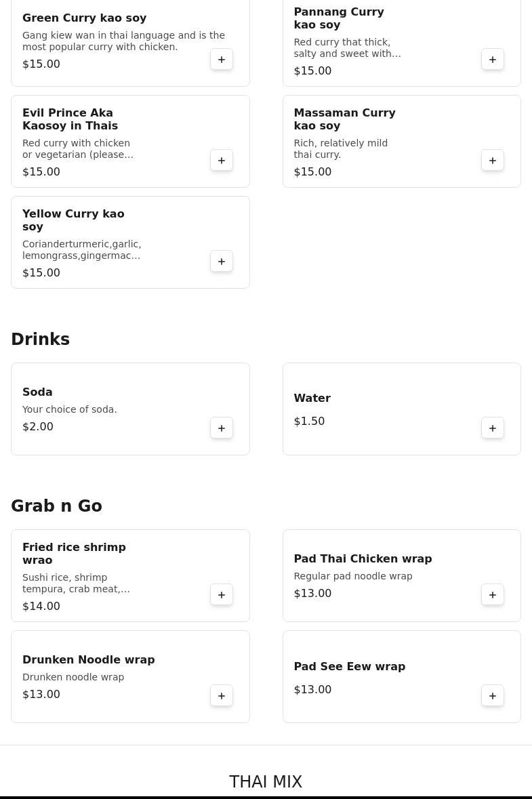The width and height of the screenshot is (532, 799).
Task: Open Green Curry kao soy item title
Action: click(85, 18)
